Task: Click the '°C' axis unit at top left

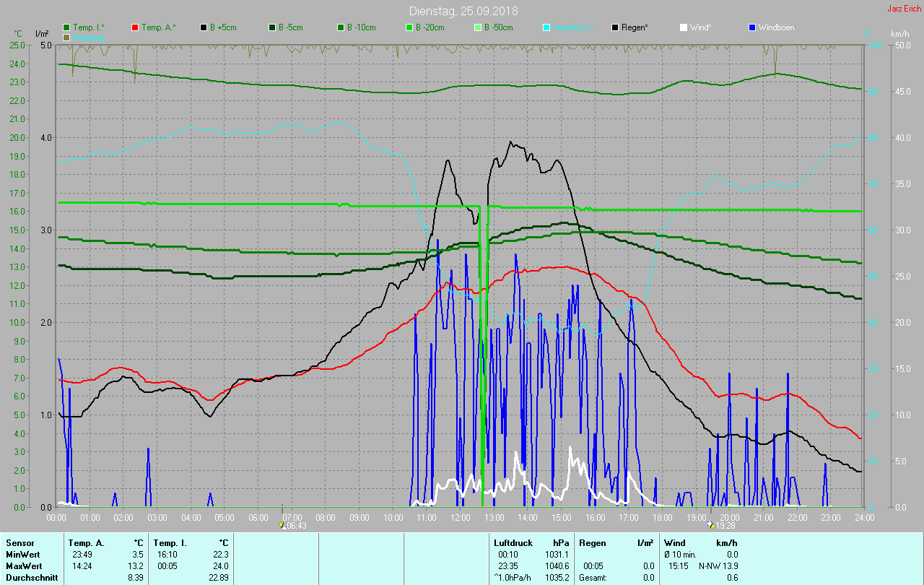Action: coord(19,34)
